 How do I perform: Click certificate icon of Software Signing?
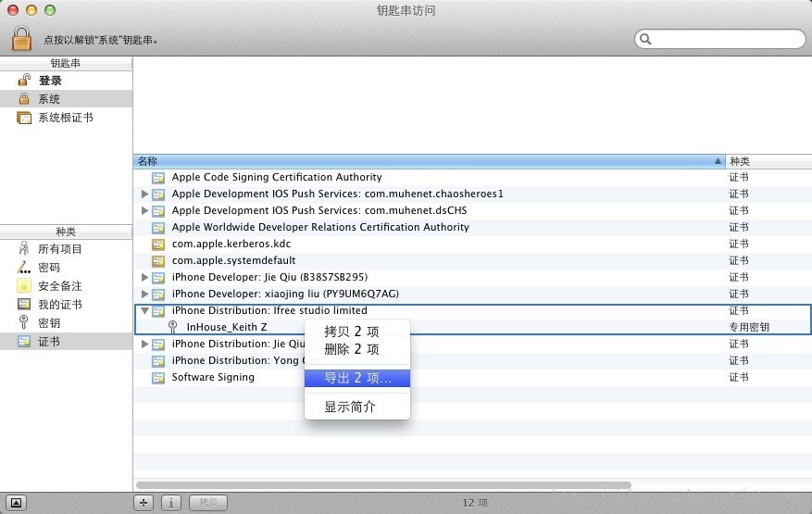coord(158,378)
